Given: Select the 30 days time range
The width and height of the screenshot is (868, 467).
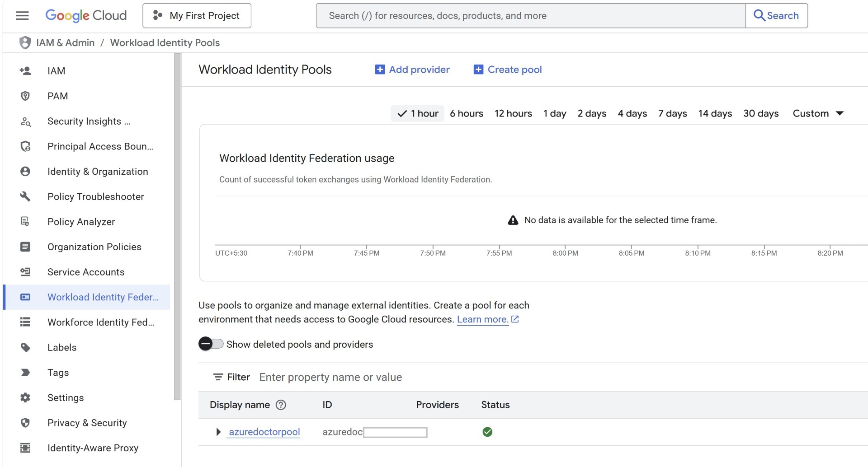Looking at the screenshot, I should [x=761, y=113].
